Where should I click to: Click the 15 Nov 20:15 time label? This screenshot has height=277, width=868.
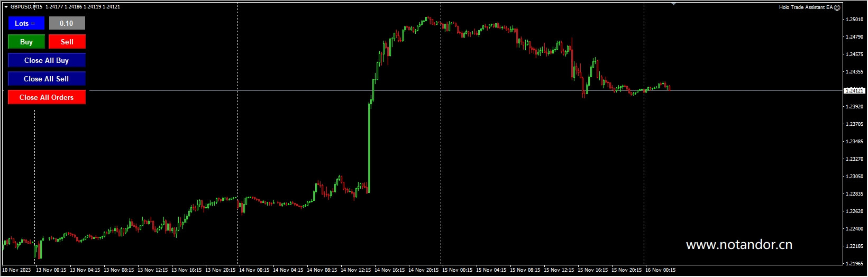(x=627, y=270)
